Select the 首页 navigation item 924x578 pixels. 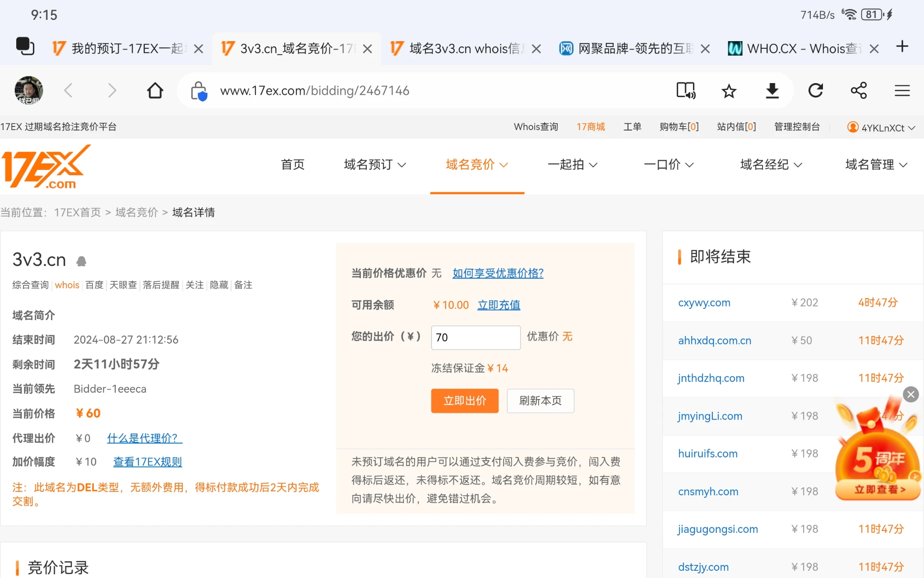coord(292,165)
